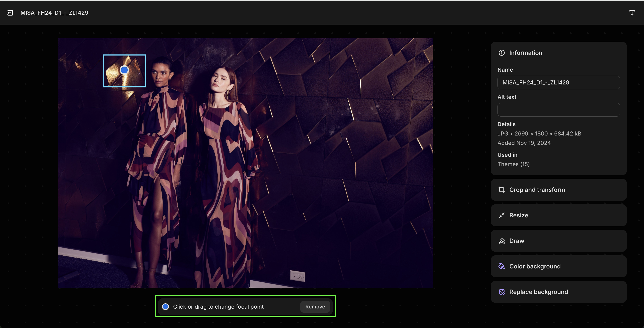Click the Information circle icon
The width and height of the screenshot is (644, 328).
(x=502, y=53)
